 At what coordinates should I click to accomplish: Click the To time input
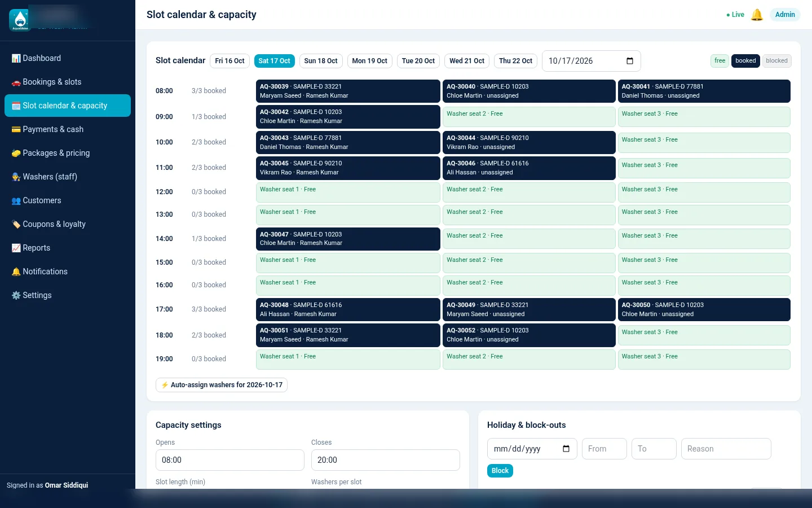(x=654, y=449)
